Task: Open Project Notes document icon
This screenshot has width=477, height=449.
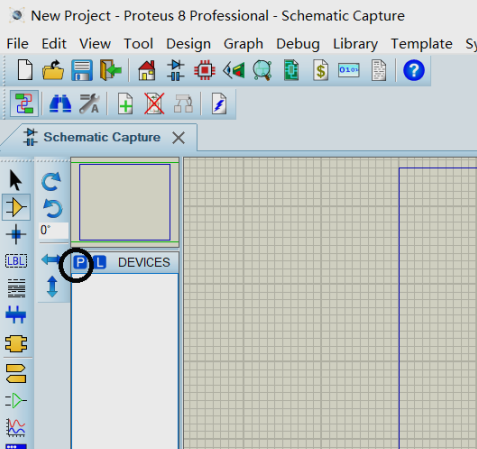Action: [379, 70]
